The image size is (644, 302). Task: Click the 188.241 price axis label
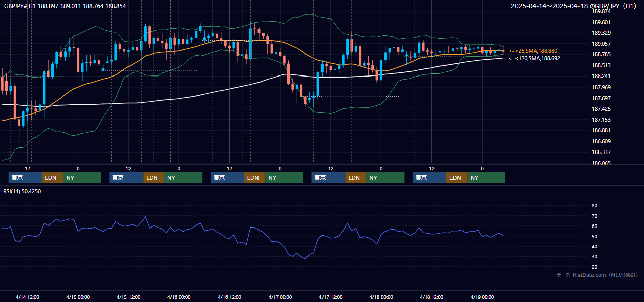tap(601, 77)
